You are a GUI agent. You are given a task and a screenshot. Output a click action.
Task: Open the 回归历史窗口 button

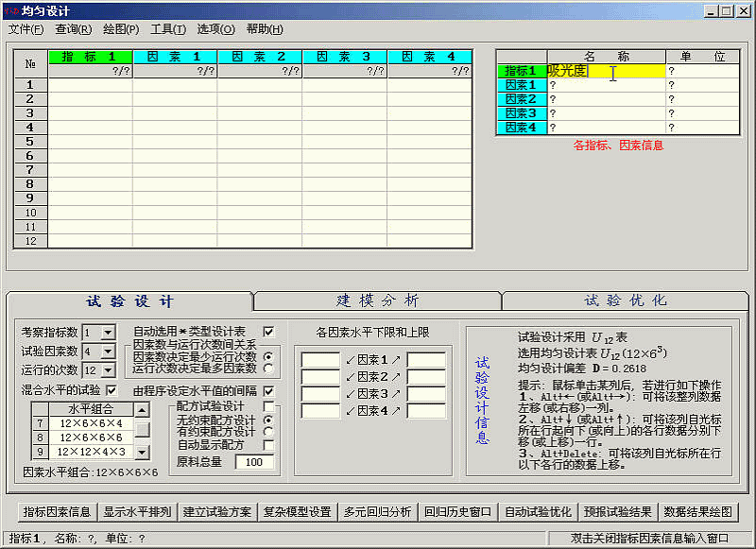click(x=458, y=512)
